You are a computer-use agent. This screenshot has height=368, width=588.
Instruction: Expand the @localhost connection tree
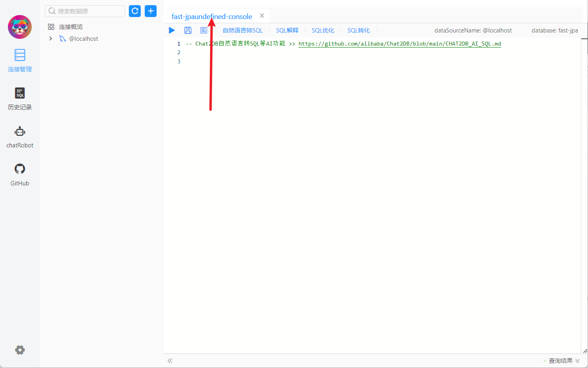(50, 38)
